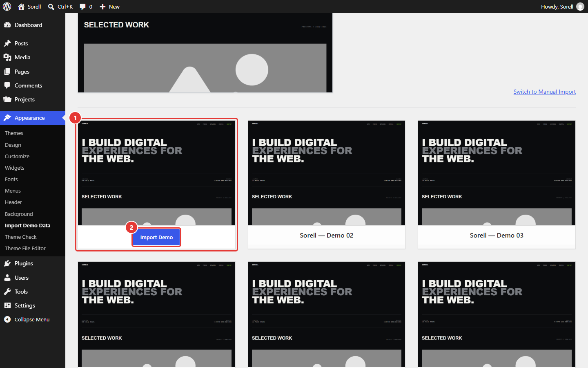Select Import Demo Data submenu item
This screenshot has height=368, width=588.
click(x=28, y=225)
